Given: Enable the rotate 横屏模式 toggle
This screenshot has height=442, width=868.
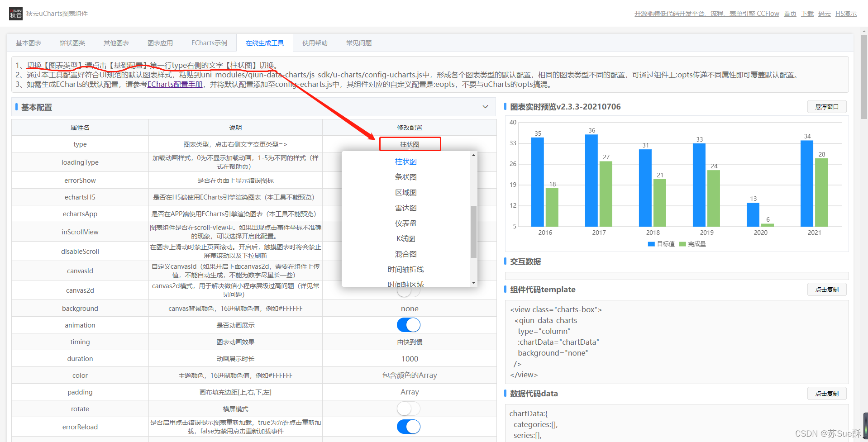Looking at the screenshot, I should point(409,409).
